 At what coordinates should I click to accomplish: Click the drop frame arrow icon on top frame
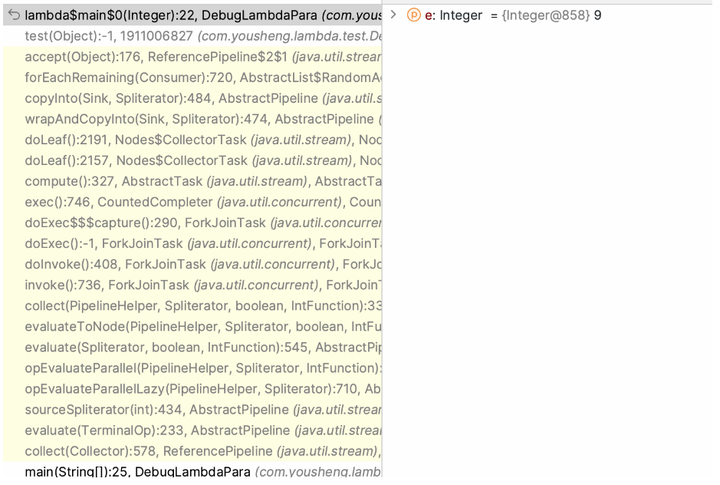pyautogui.click(x=13, y=15)
